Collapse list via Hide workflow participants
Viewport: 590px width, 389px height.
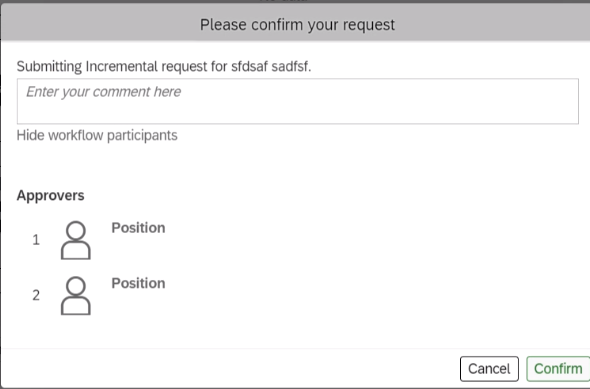(x=97, y=135)
